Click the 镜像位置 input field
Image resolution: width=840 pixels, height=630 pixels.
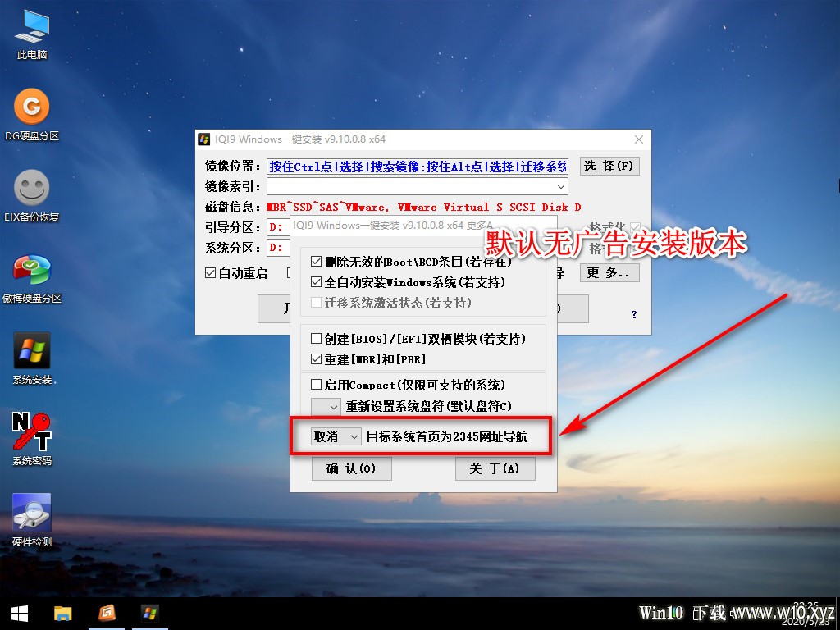[417, 167]
